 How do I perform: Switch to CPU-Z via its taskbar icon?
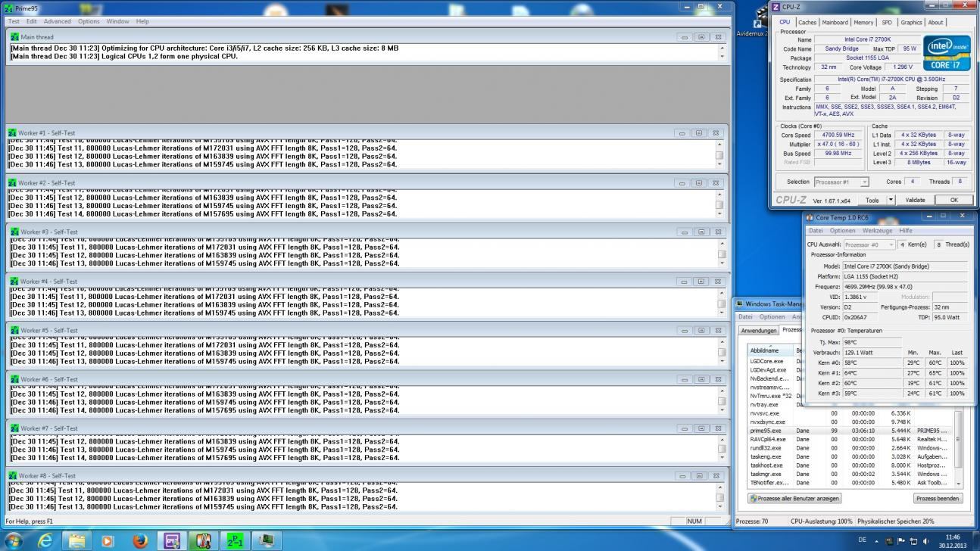click(171, 540)
